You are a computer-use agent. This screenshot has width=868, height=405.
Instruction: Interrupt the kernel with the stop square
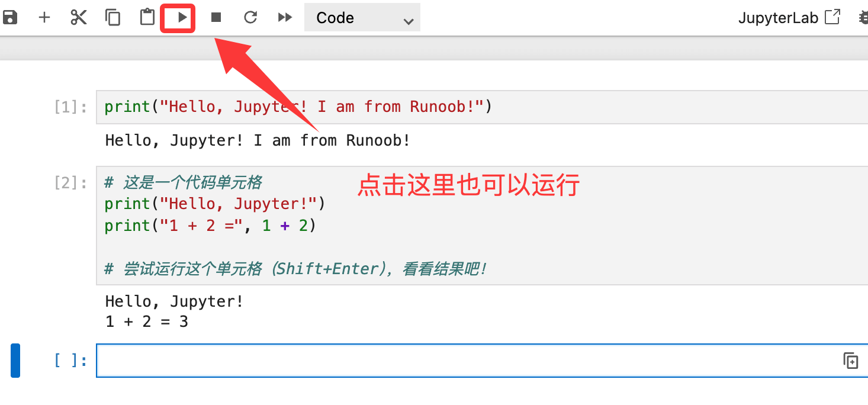point(216,18)
